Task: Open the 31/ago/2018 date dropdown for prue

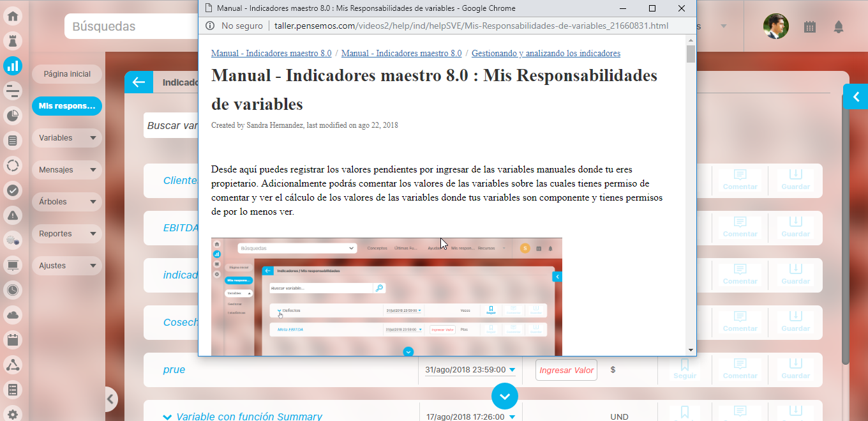Action: 512,370
